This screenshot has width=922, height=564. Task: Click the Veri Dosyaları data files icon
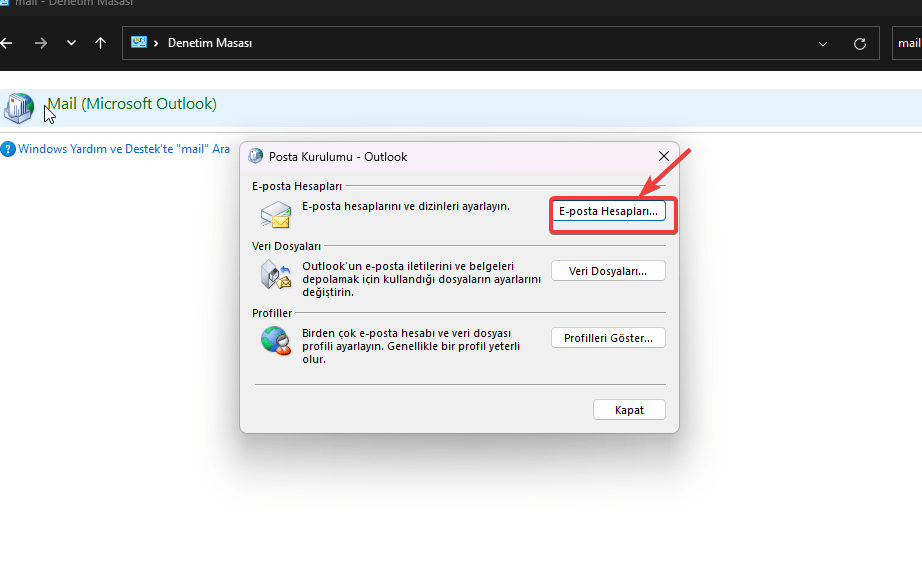(x=275, y=275)
